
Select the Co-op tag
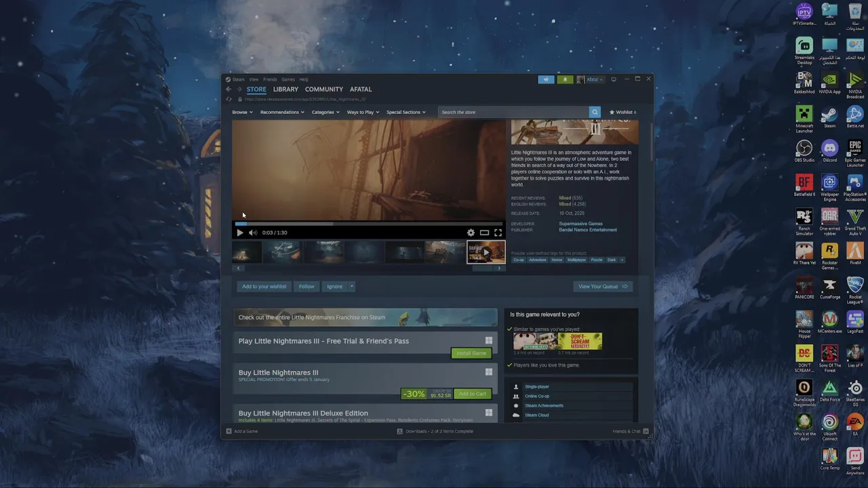click(x=519, y=260)
